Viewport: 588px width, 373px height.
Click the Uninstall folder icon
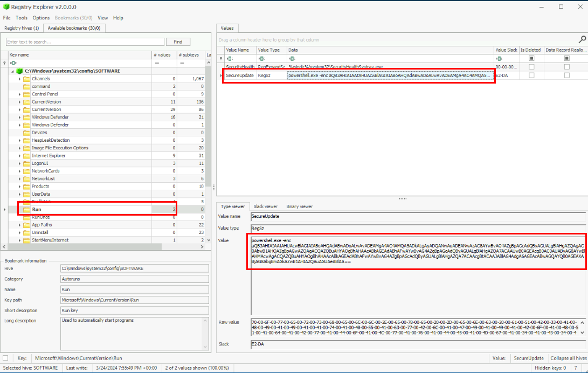coord(26,232)
